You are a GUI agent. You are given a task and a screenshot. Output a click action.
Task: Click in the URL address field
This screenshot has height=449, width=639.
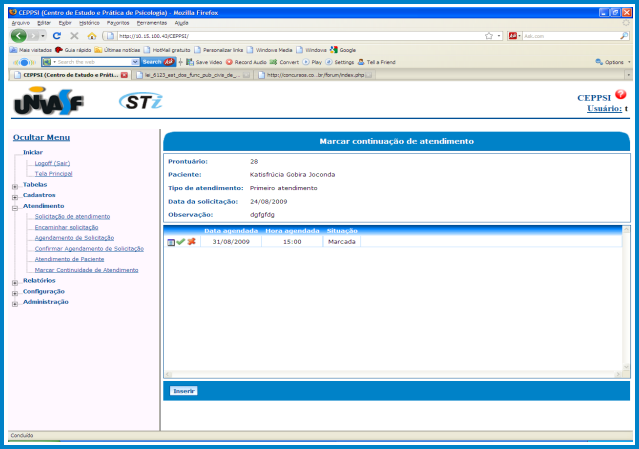300,36
